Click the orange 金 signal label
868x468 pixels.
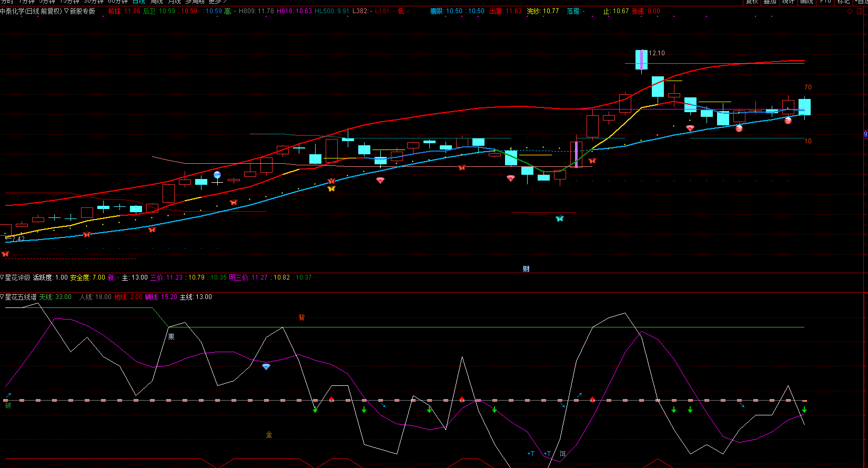click(269, 434)
